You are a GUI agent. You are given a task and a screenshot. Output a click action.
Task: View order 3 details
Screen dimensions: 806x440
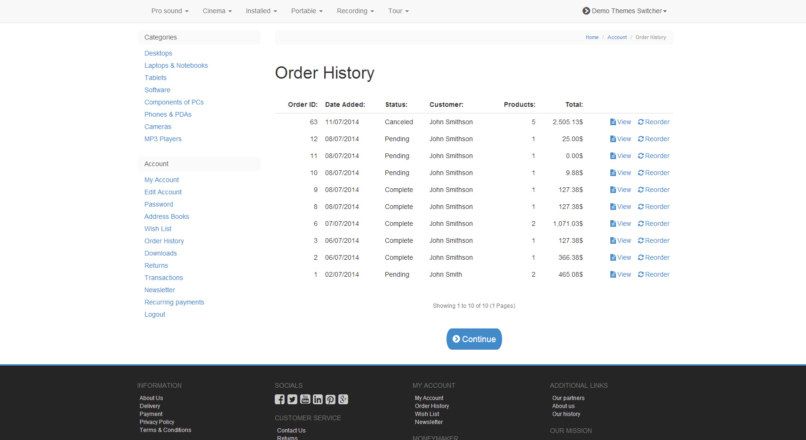point(620,241)
